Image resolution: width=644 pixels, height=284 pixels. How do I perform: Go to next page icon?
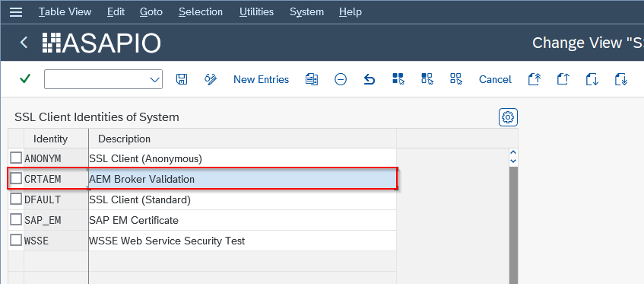tap(592, 79)
